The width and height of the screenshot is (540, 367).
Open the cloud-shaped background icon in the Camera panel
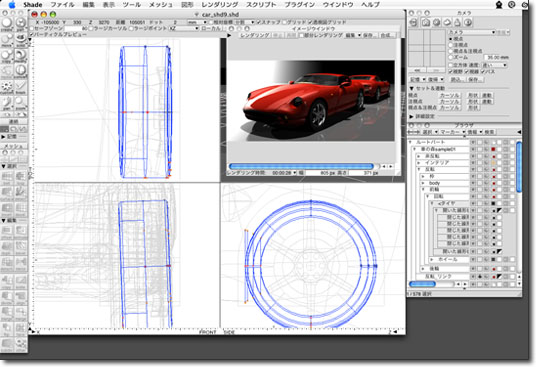[x=447, y=22]
